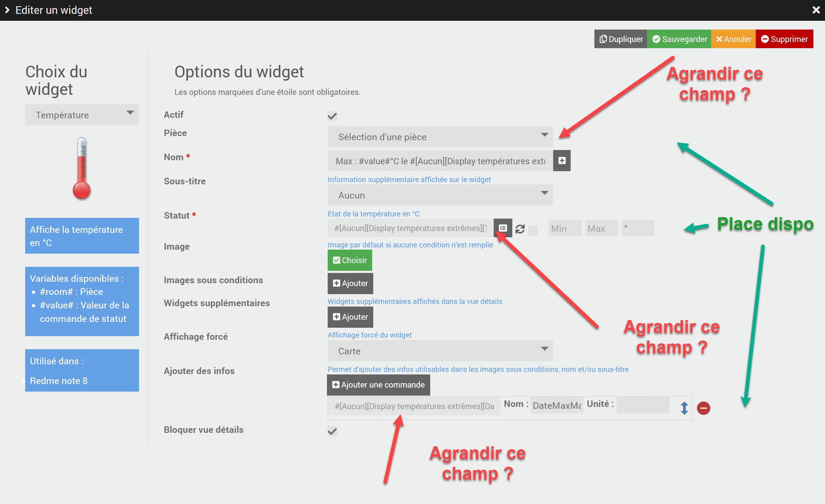The height and width of the screenshot is (504, 825).
Task: Click chevron icon beside Editer un widget
Action: tap(7, 10)
